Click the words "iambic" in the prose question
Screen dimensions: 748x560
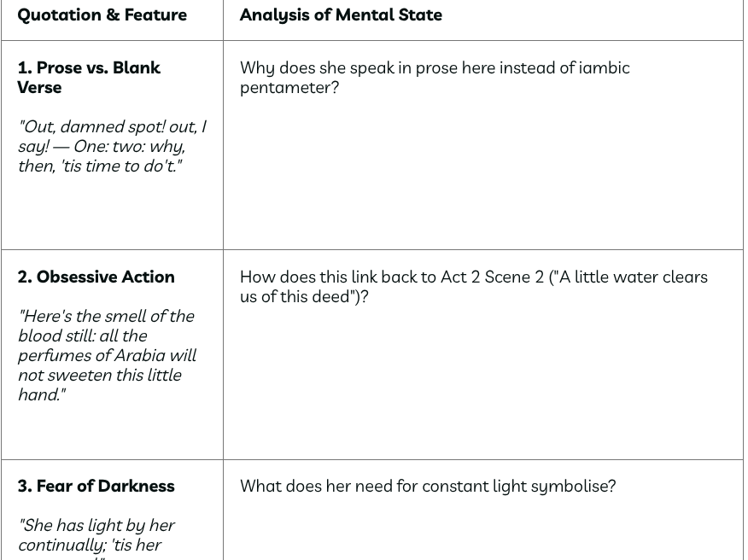[x=604, y=67]
